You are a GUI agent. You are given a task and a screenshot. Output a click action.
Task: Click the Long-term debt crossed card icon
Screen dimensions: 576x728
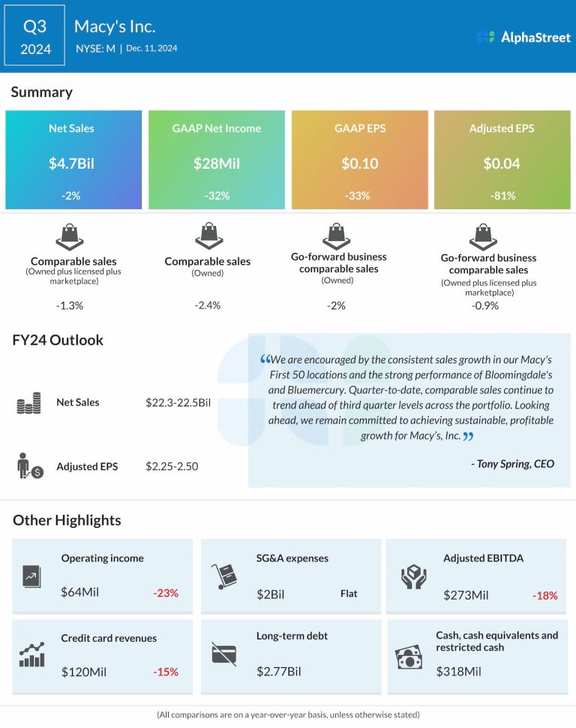pyautogui.click(x=223, y=654)
